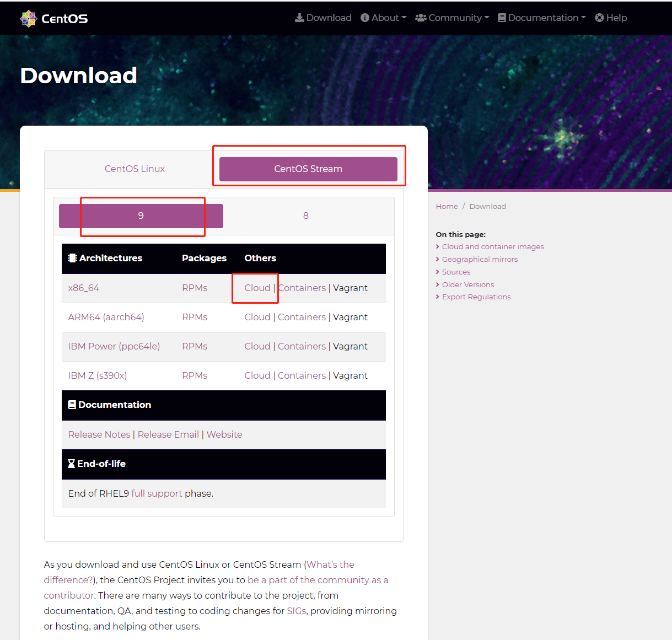Click the Documentation book icon in table
The image size is (672, 640).
(x=72, y=405)
